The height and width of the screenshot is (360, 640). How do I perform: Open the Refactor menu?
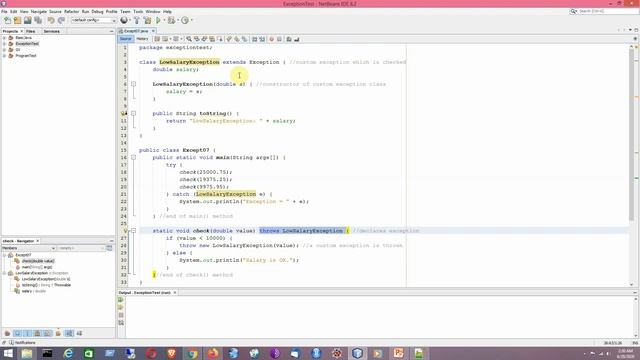click(x=71, y=11)
